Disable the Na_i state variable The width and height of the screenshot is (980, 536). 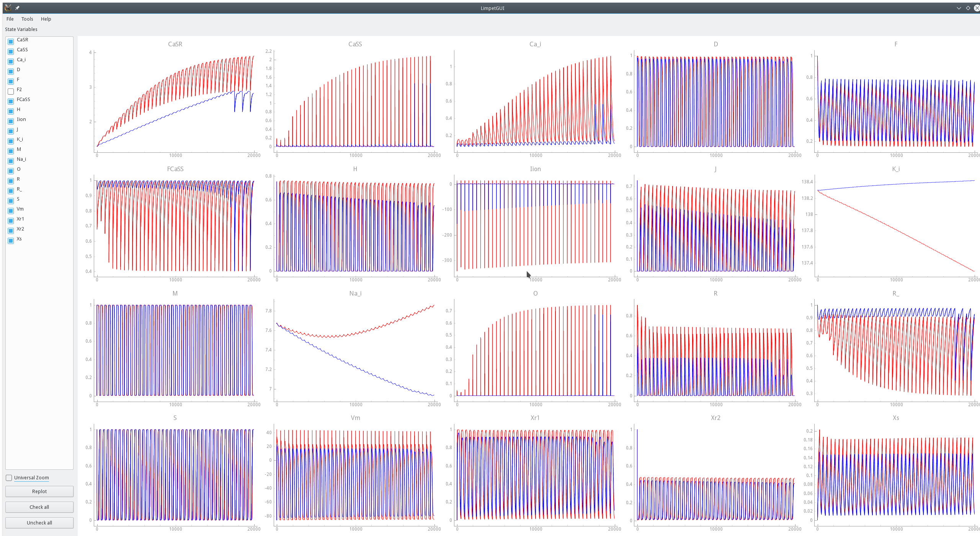tap(11, 161)
